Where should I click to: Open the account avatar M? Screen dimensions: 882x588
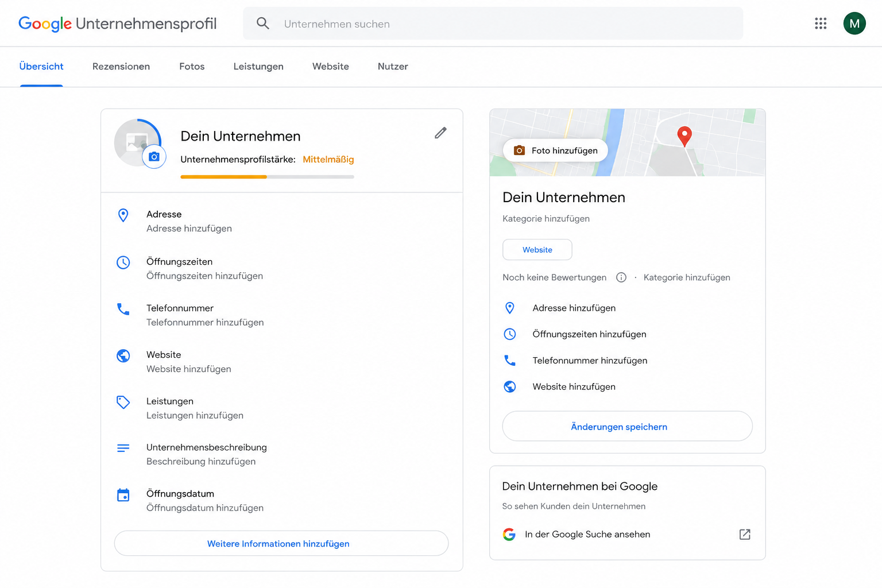854,24
